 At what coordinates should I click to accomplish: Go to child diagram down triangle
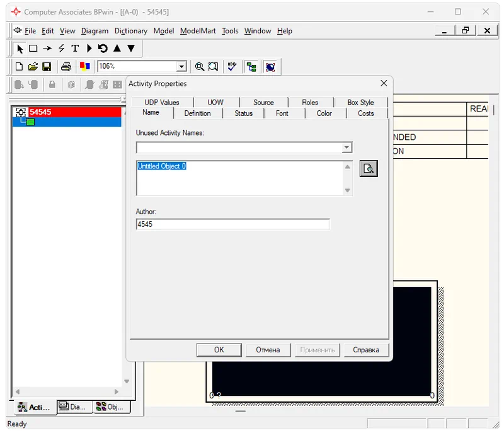(131, 49)
